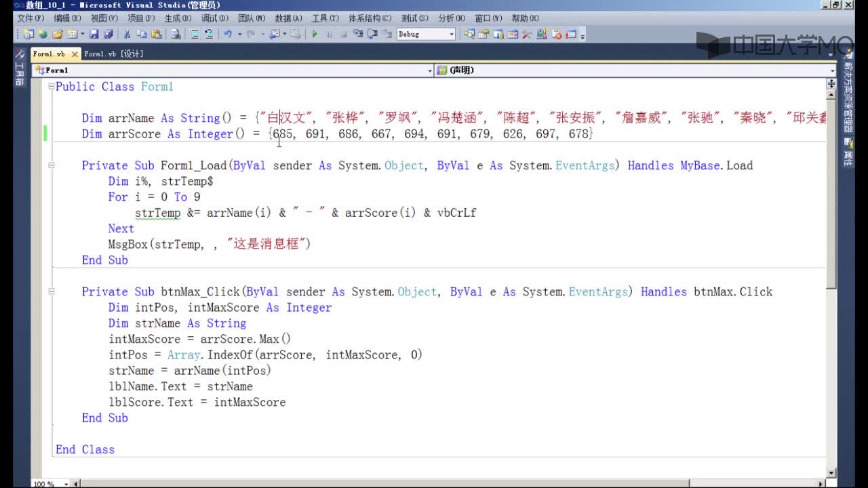Comment out the selected lines icon
The width and height of the screenshot is (868, 488).
tap(195, 34)
